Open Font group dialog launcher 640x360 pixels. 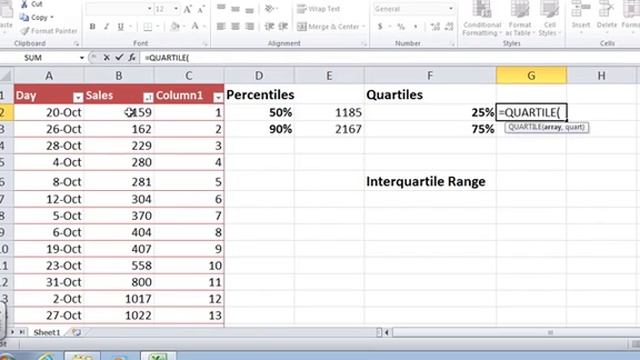click(x=205, y=44)
